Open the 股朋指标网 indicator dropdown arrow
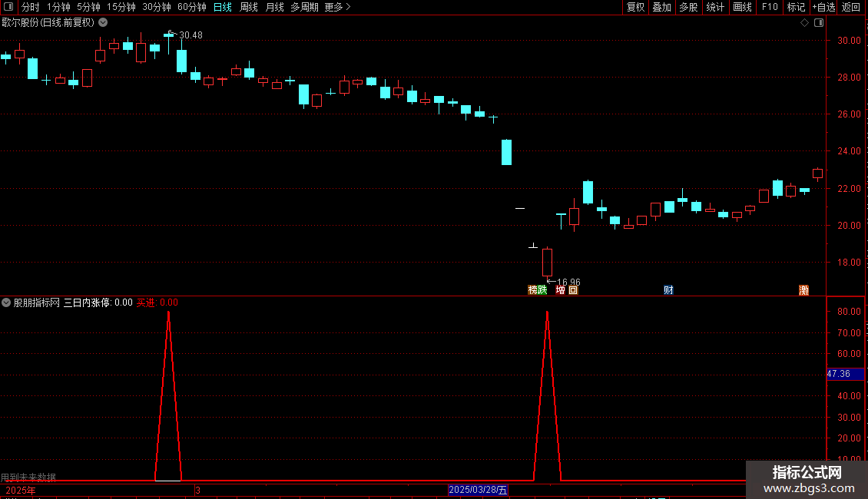Image resolution: width=868 pixels, height=499 pixels. coord(6,302)
